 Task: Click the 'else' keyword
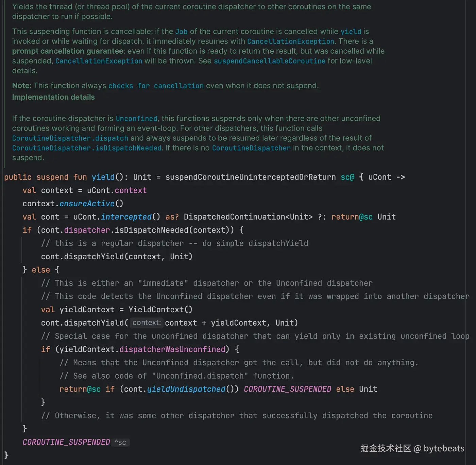coord(41,270)
